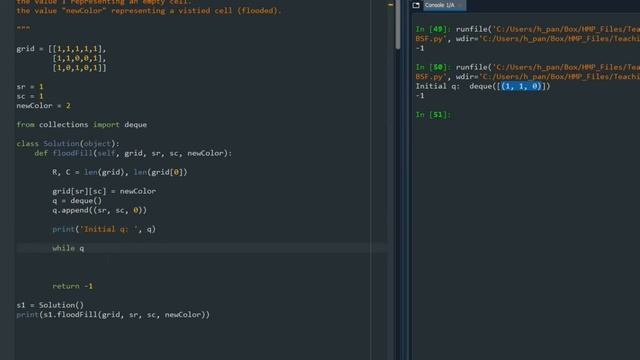This screenshot has width=640, height=360.
Task: Click the -1 output below In [49]
Action: [420, 49]
